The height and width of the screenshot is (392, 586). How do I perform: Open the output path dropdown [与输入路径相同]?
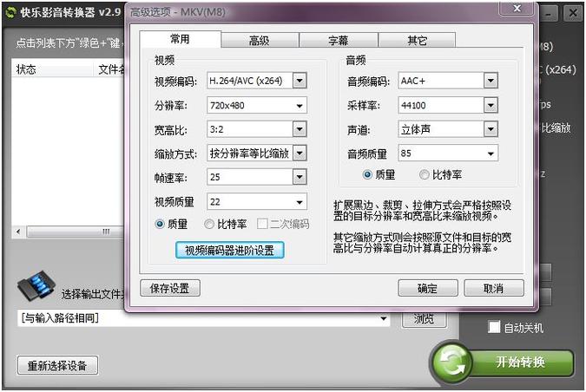pos(384,318)
